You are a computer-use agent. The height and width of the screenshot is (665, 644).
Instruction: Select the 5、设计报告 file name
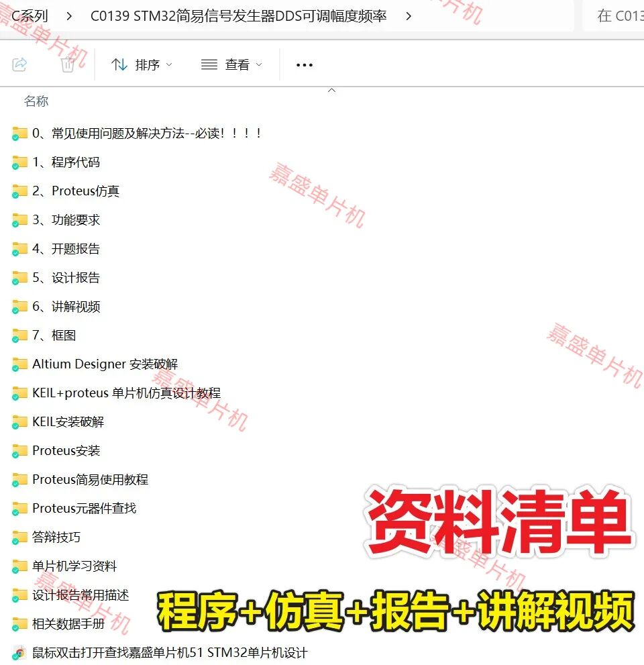[x=66, y=277]
